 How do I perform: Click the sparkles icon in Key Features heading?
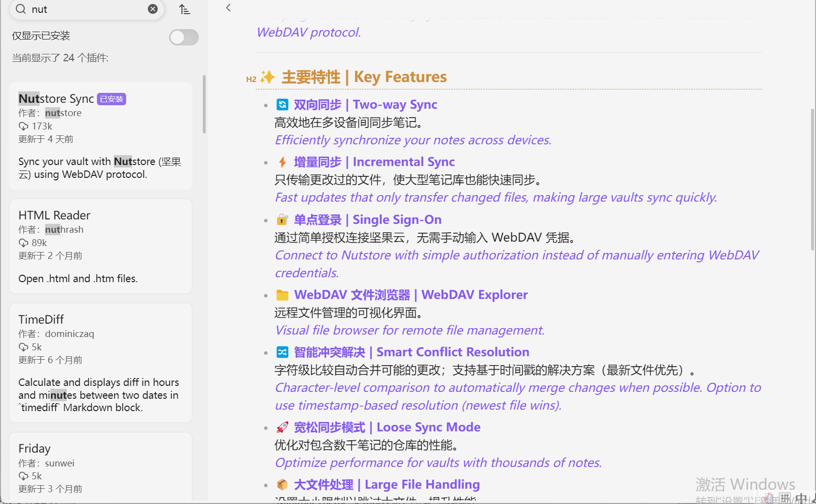tap(268, 77)
